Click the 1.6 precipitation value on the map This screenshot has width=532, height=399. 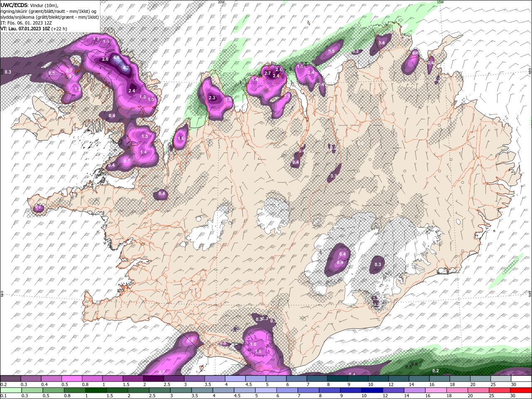(x=181, y=139)
